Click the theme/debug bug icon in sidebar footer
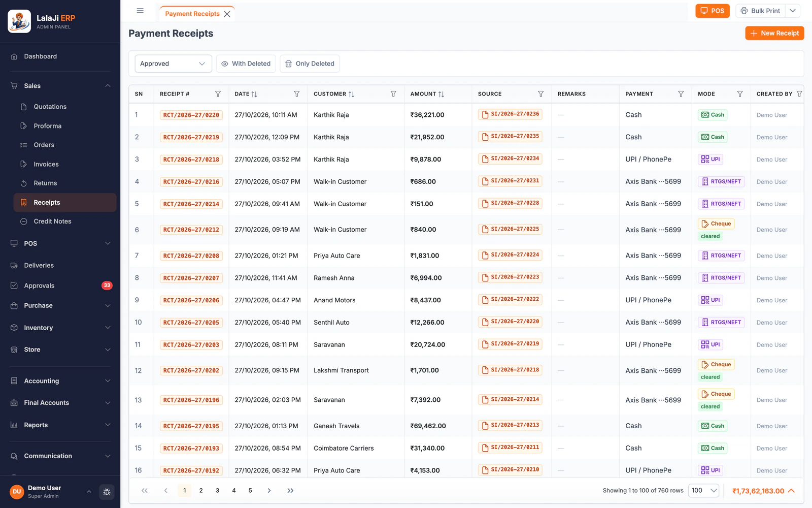Screen dimensions: 812x508 pyautogui.click(x=107, y=492)
